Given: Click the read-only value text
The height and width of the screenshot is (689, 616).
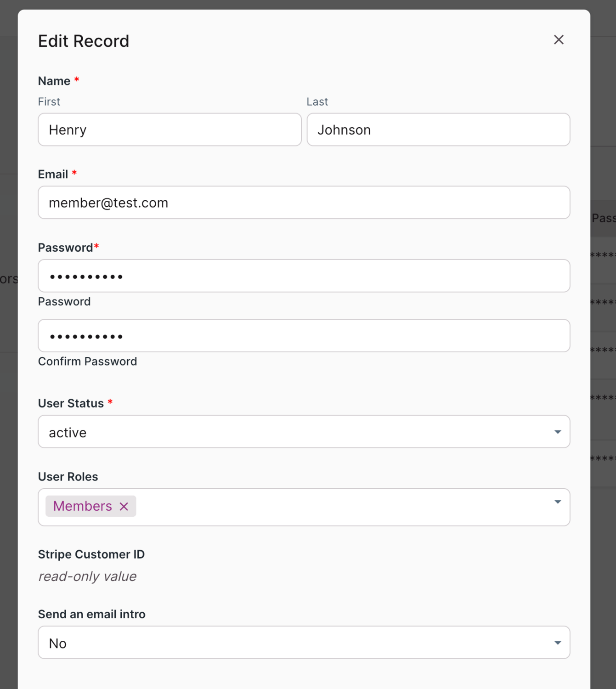Looking at the screenshot, I should click(87, 576).
